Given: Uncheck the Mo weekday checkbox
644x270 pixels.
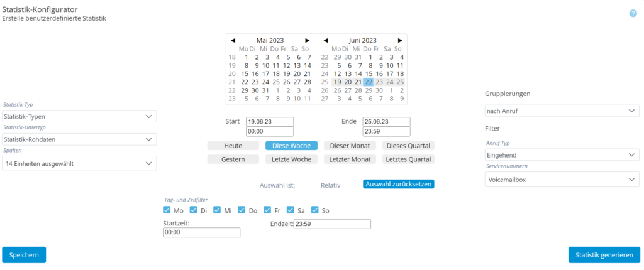Looking at the screenshot, I should (167, 210).
